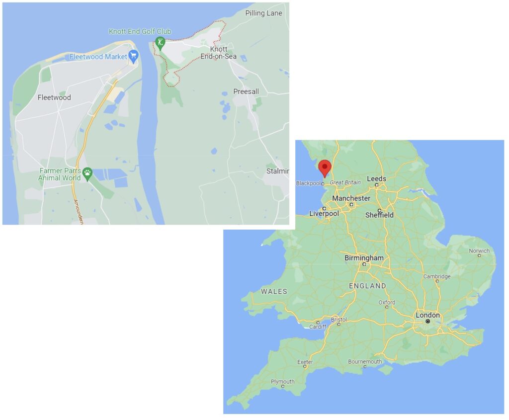Click the Farmer Parrs Animal World paw icon

87,173
